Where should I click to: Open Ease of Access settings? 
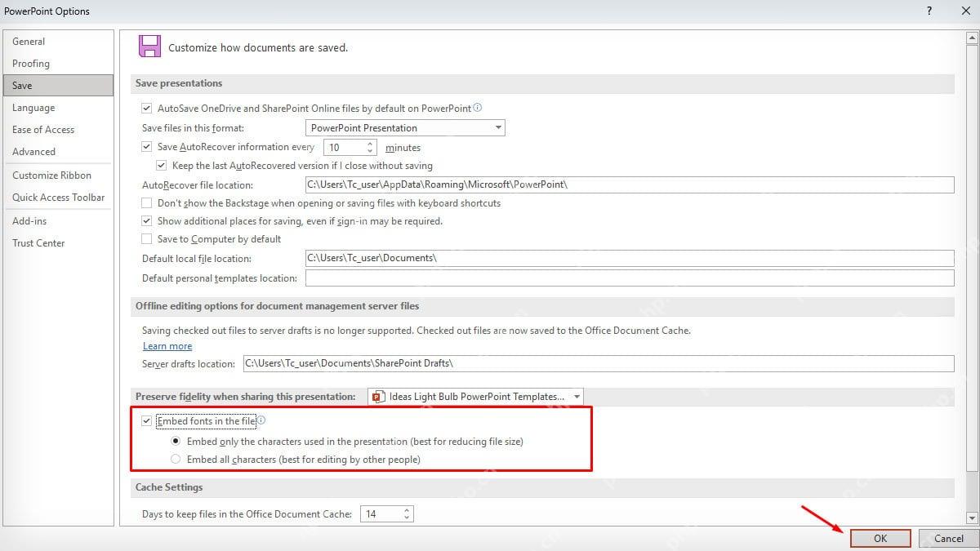[x=59, y=130]
